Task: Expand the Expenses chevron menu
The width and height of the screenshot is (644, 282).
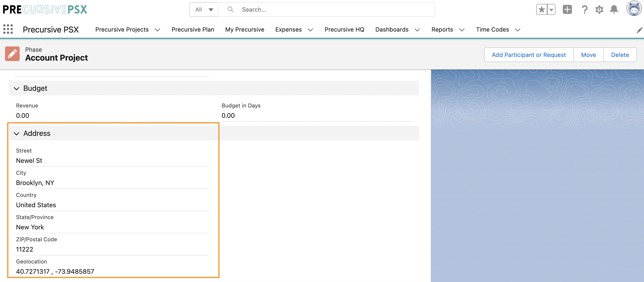Action: point(310,30)
